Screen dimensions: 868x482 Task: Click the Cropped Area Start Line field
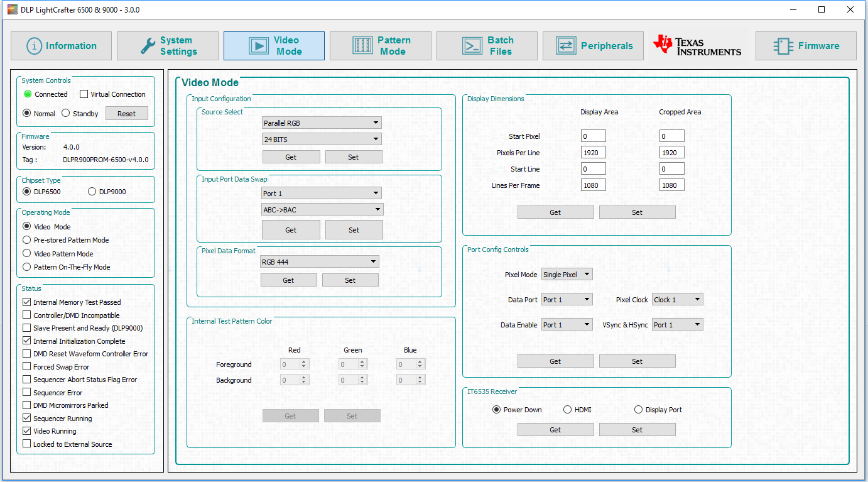tap(672, 169)
